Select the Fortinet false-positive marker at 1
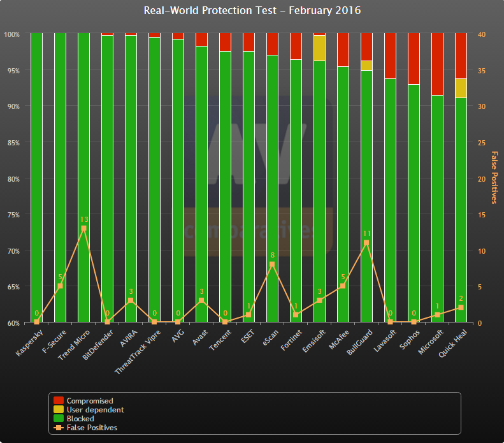Image resolution: width=504 pixels, height=443 pixels. coord(296,315)
